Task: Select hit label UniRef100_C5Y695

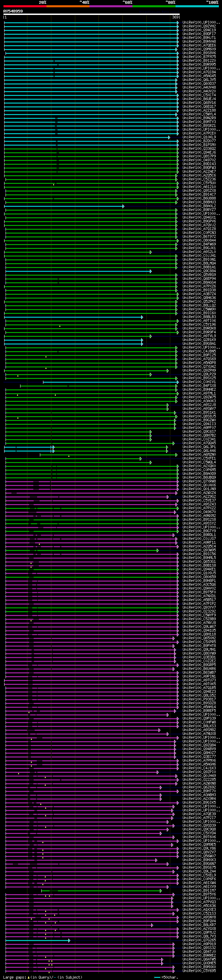Action: click(199, 971)
